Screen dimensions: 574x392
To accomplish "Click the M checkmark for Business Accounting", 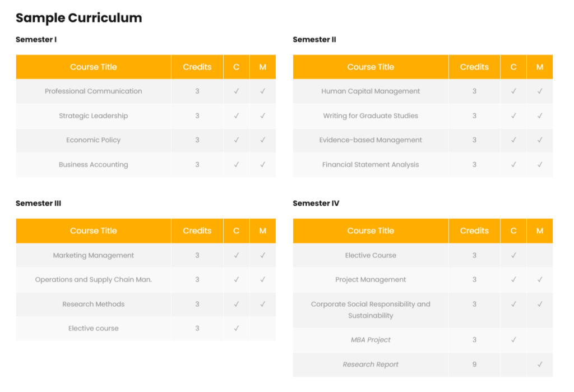I will [262, 165].
